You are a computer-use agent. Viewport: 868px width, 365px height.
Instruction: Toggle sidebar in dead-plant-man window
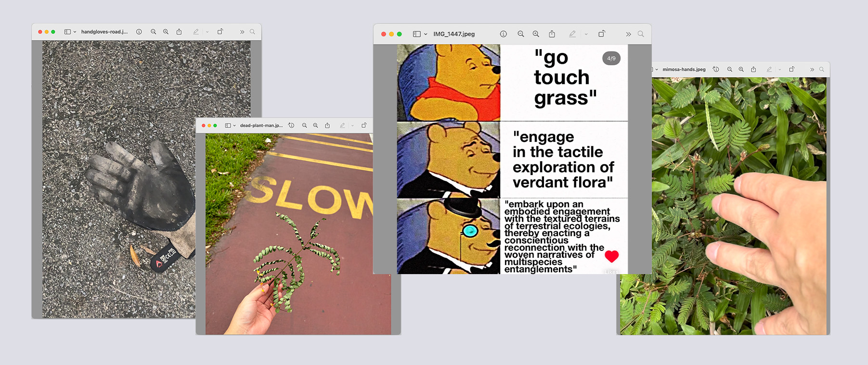coord(228,126)
